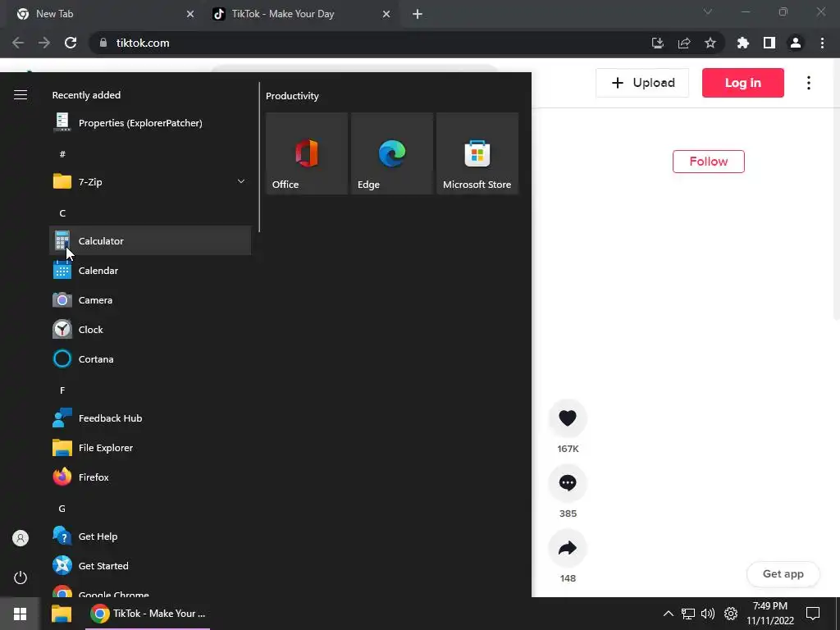
Task: Bookmark this tab with the star icon
Action: point(710,43)
